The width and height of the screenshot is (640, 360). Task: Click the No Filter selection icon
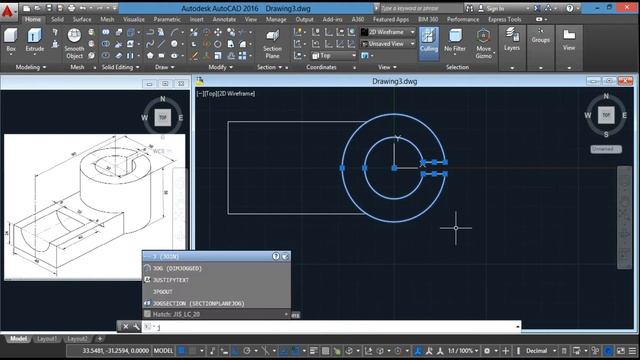pyautogui.click(x=455, y=40)
